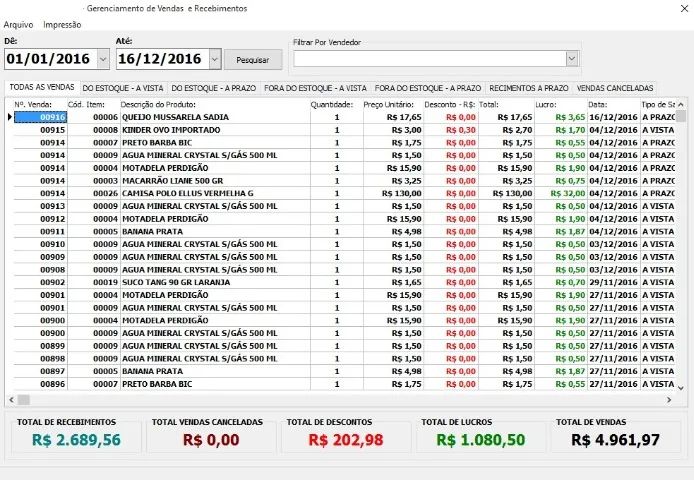The image size is (694, 480).
Task: Click item code 00026 cell
Action: click(93, 194)
